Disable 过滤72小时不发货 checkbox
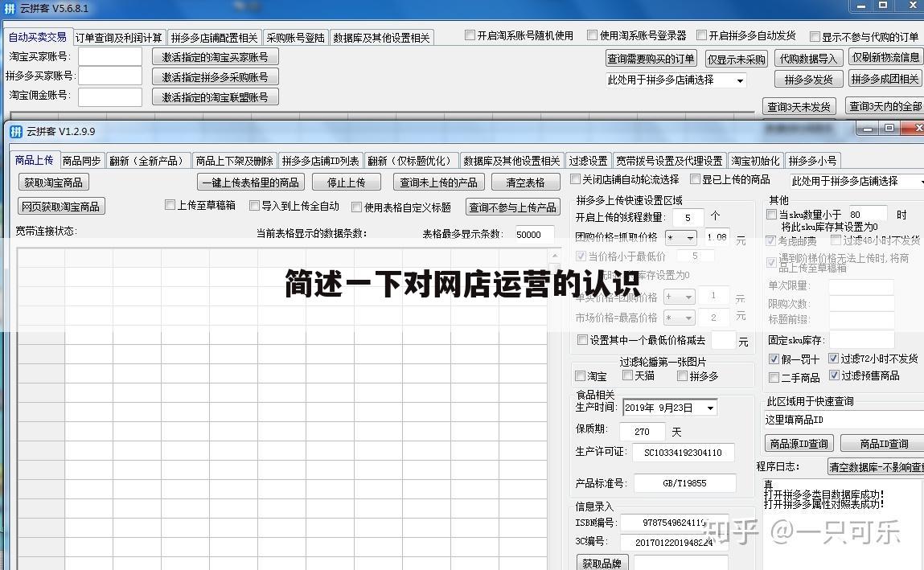This screenshot has width=924, height=570. click(x=834, y=359)
